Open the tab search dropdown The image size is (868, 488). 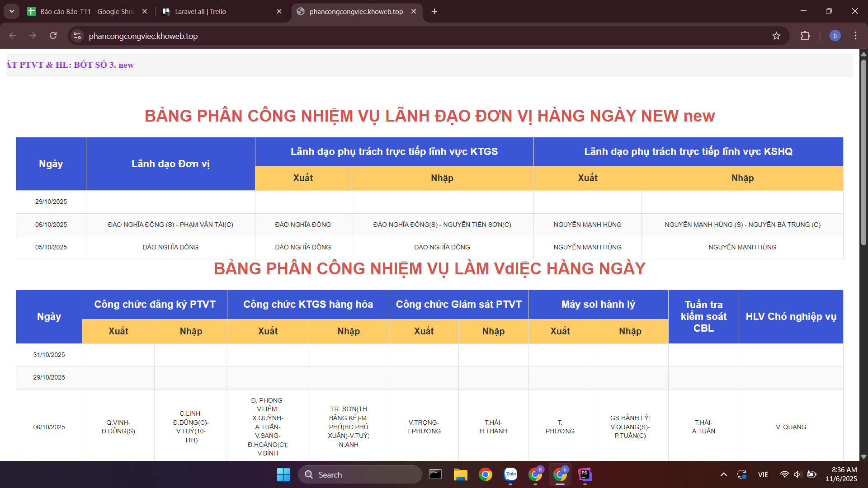pyautogui.click(x=11, y=11)
